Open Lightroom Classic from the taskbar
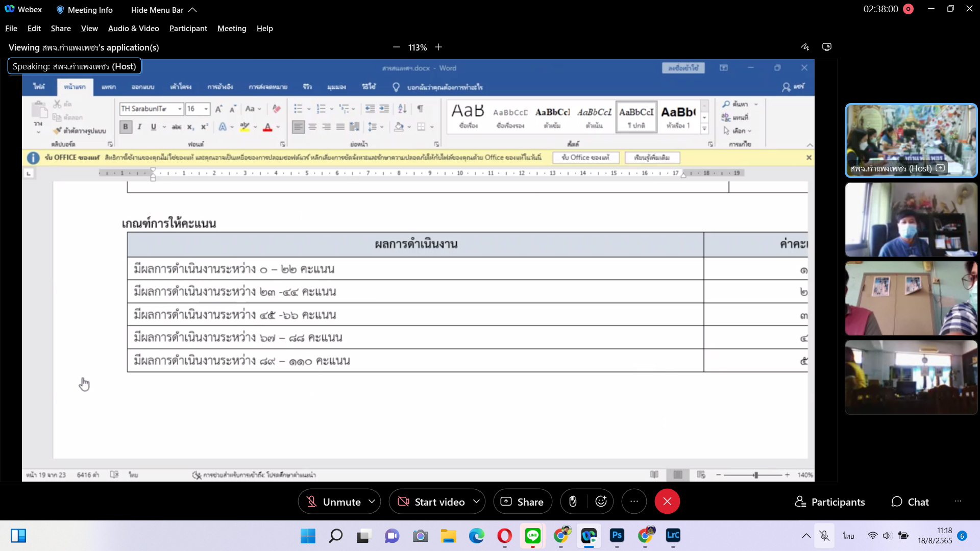980x551 pixels. point(673,536)
